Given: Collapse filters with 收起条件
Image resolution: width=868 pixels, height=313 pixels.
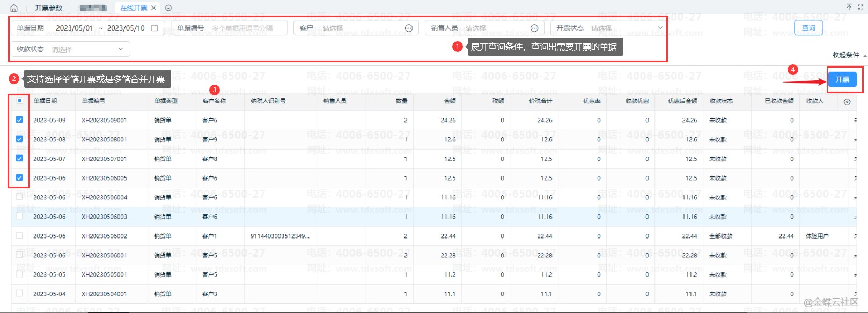Looking at the screenshot, I should click(x=849, y=55).
